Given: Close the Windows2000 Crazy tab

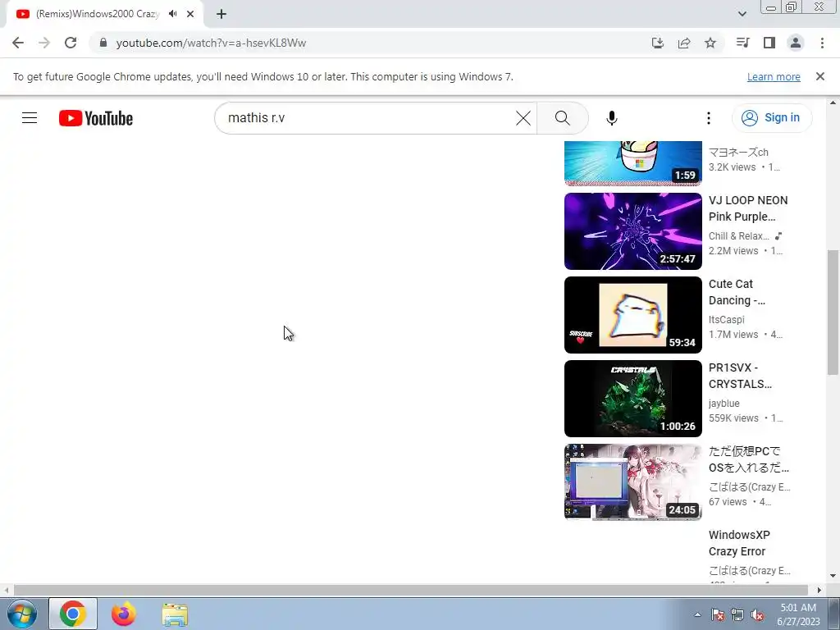Looking at the screenshot, I should click(190, 14).
